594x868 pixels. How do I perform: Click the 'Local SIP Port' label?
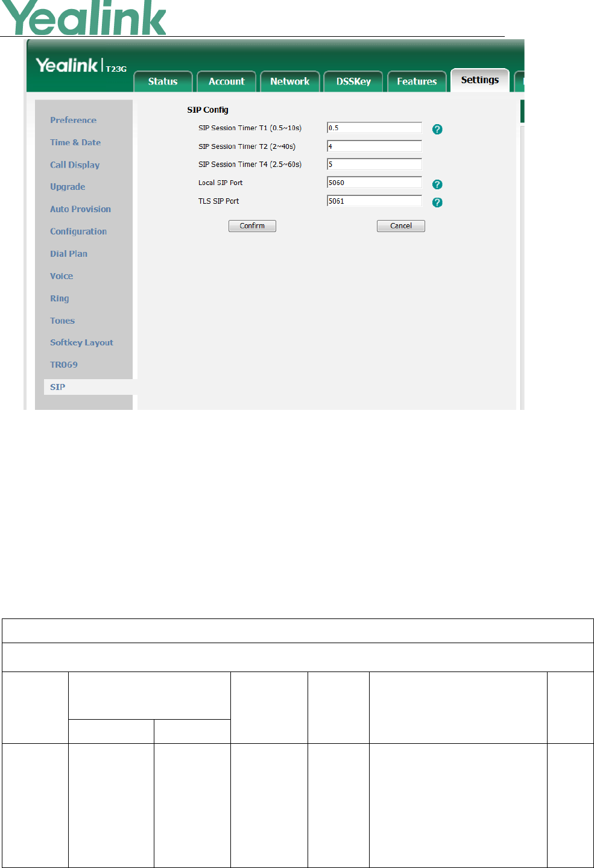pos(220,183)
